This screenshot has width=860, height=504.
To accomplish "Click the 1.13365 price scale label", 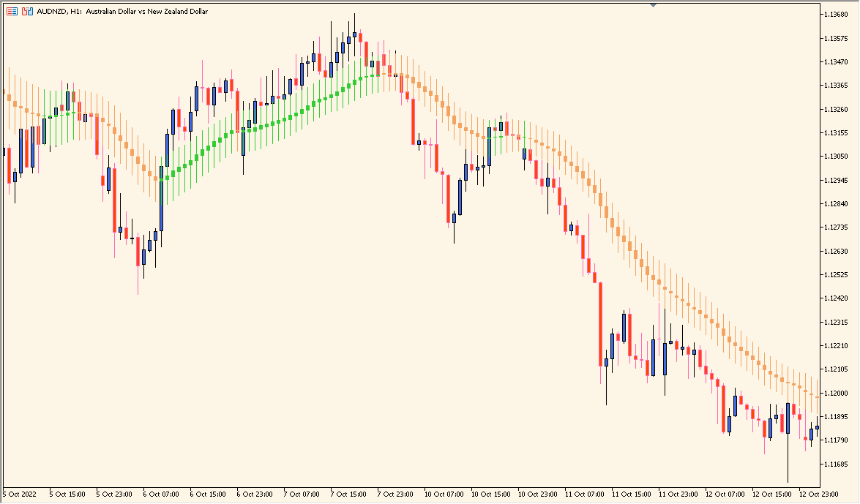I will [837, 86].
